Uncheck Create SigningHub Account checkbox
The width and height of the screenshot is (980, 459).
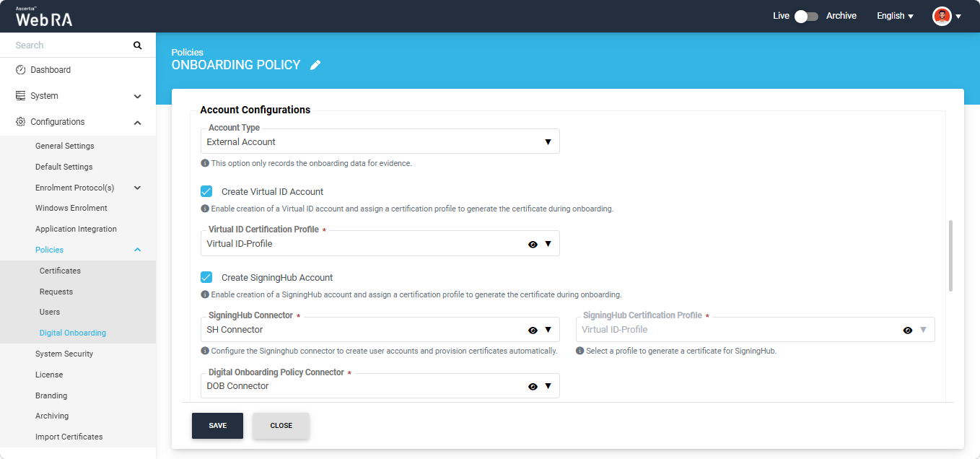point(206,277)
